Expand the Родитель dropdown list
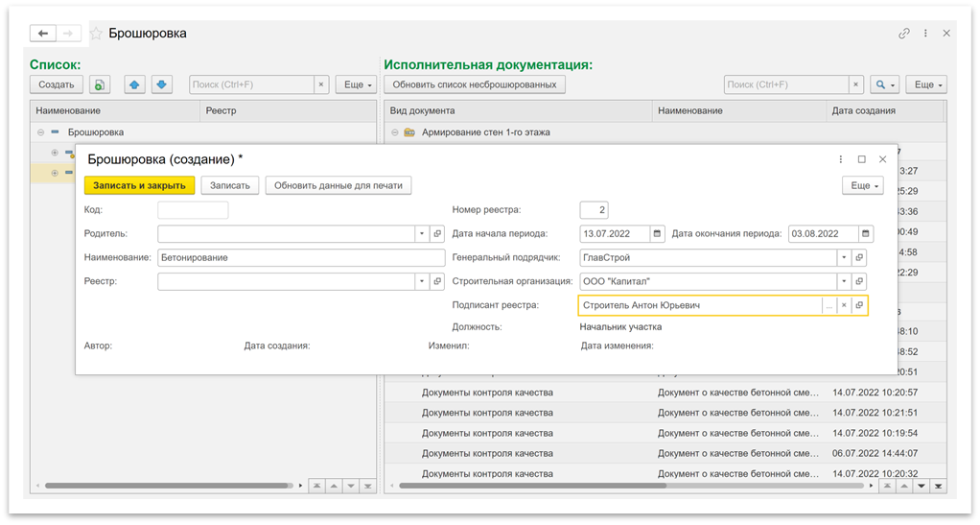This screenshot has width=980, height=525. tap(422, 233)
